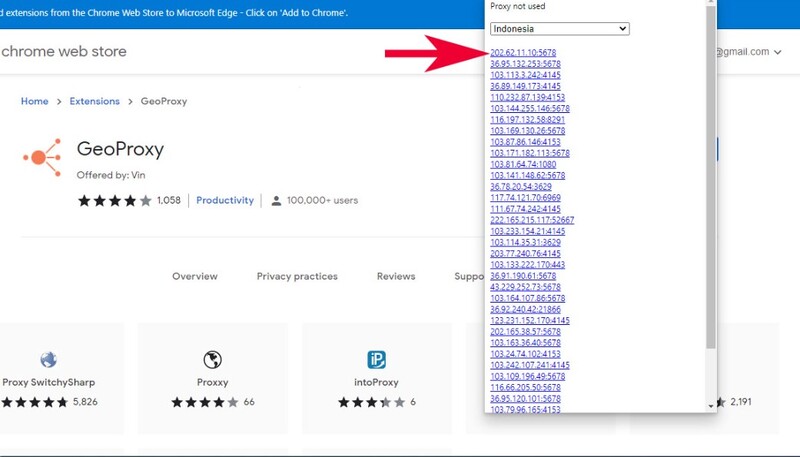Click the chrome web store title

click(64, 52)
